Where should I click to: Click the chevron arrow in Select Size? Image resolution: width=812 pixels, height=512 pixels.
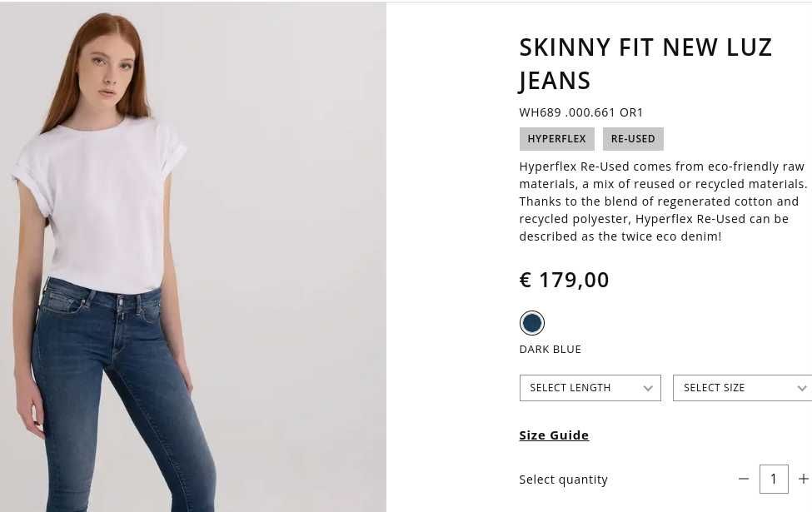click(x=802, y=388)
